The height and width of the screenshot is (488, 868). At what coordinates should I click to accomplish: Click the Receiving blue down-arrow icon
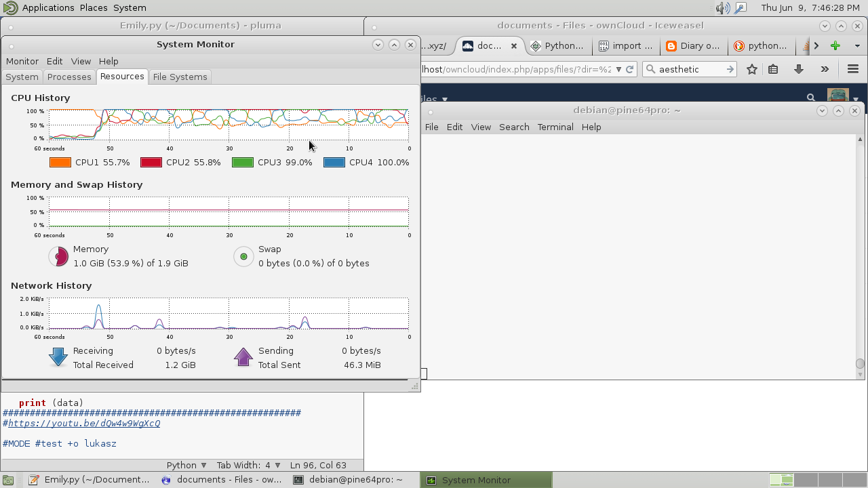[x=58, y=357]
